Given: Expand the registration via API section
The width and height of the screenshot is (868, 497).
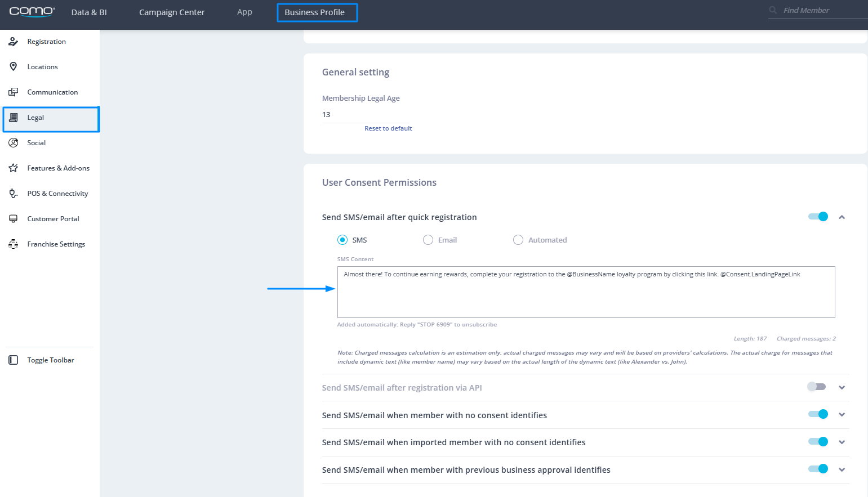Looking at the screenshot, I should click(842, 387).
